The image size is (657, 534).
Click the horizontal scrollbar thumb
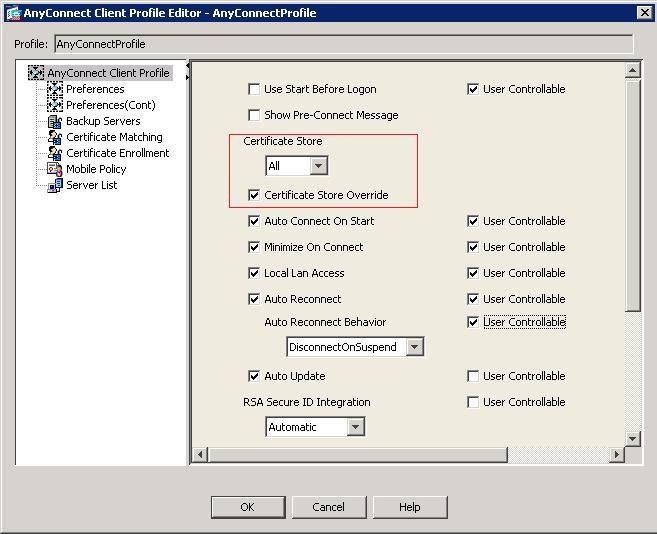(x=358, y=454)
